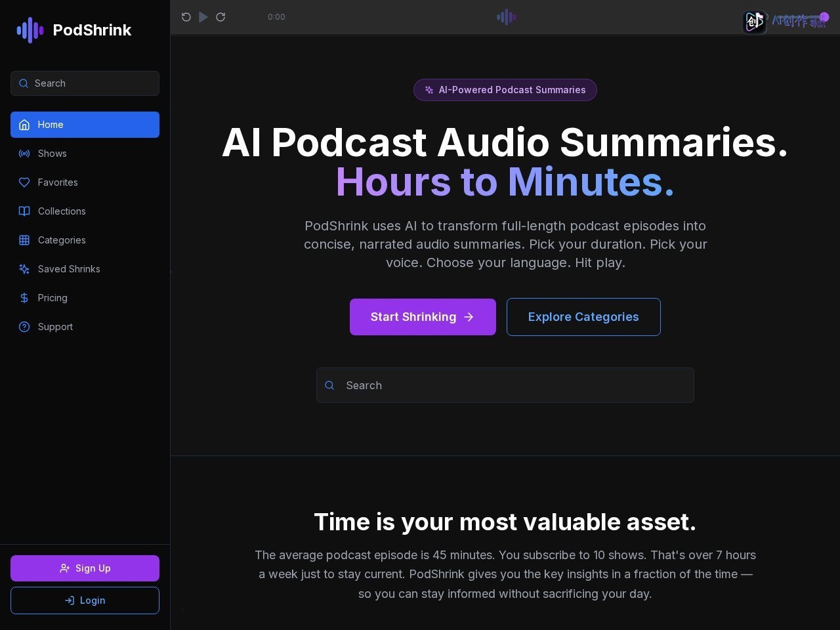Click the AI-Powered Podcast Summaries badge
This screenshot has height=630, width=840.
pos(505,90)
